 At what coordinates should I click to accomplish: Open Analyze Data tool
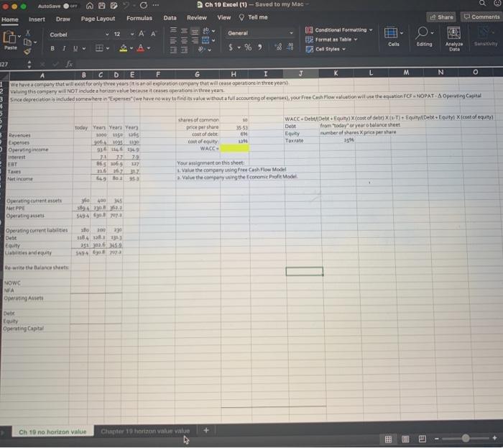click(x=454, y=39)
